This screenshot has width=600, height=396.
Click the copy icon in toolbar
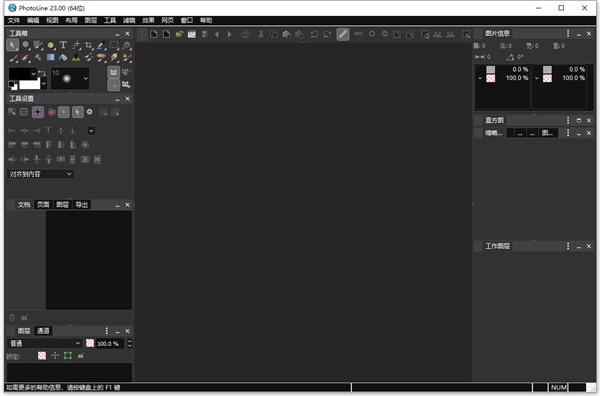click(x=274, y=34)
